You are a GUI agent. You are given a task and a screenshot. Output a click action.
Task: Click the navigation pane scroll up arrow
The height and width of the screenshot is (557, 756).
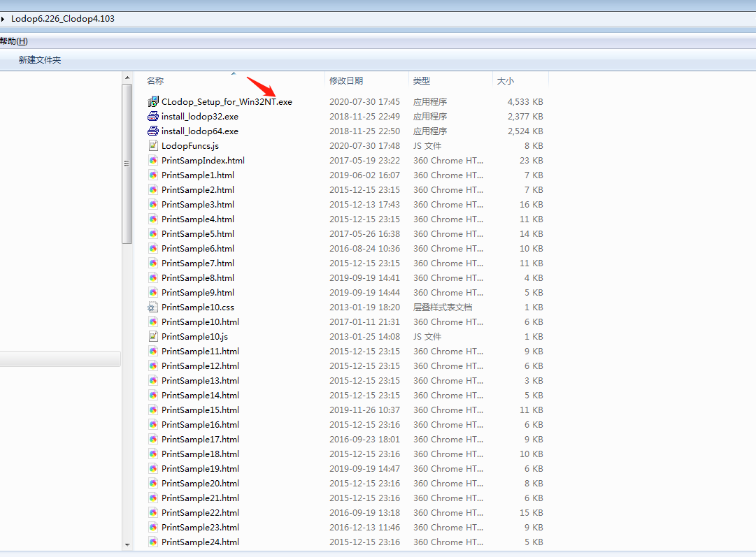[127, 78]
